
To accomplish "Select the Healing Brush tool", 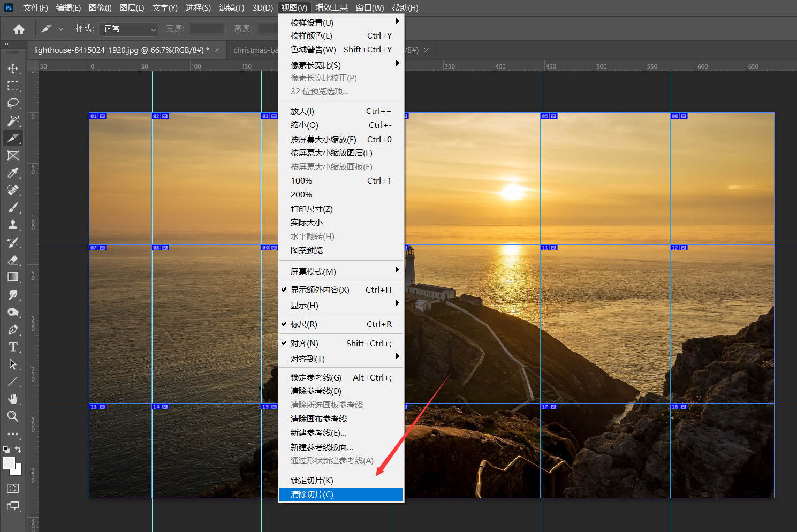I will pyautogui.click(x=13, y=191).
